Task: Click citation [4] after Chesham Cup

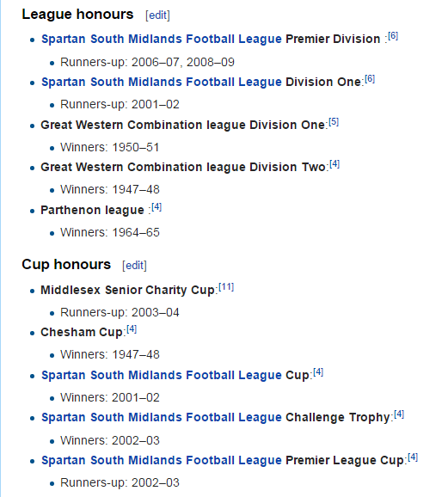Action: [132, 329]
